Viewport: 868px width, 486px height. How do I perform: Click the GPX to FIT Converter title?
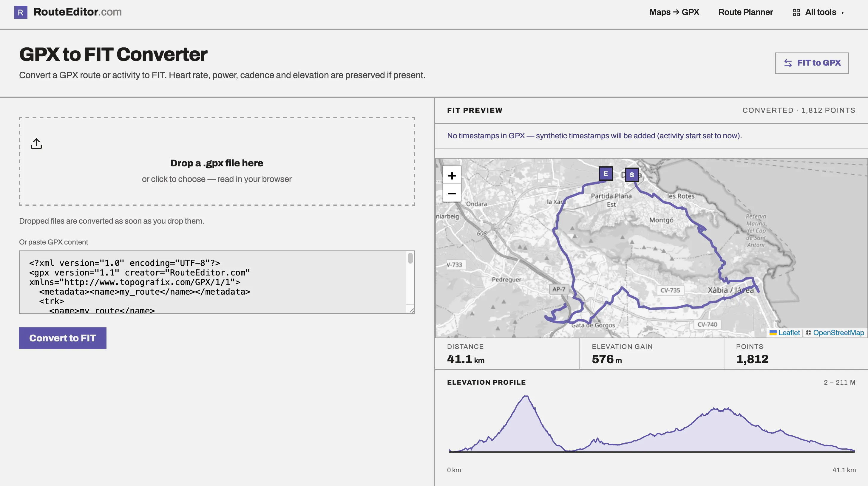[x=113, y=54]
